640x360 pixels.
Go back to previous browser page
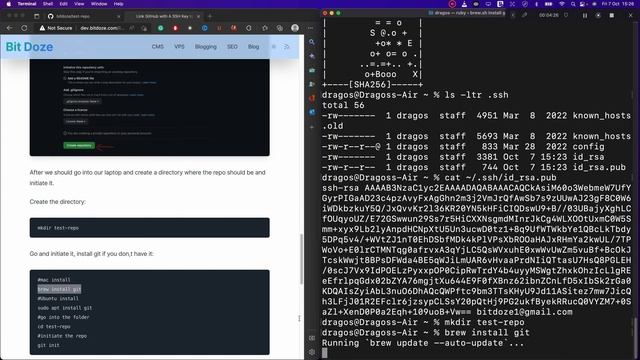pyautogui.click(x=10, y=28)
